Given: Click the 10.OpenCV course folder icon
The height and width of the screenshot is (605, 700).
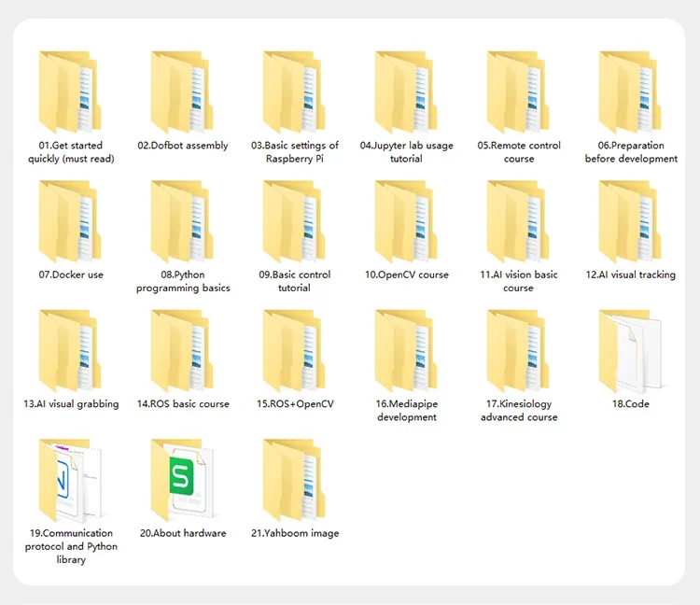Looking at the screenshot, I should pyautogui.click(x=406, y=221).
